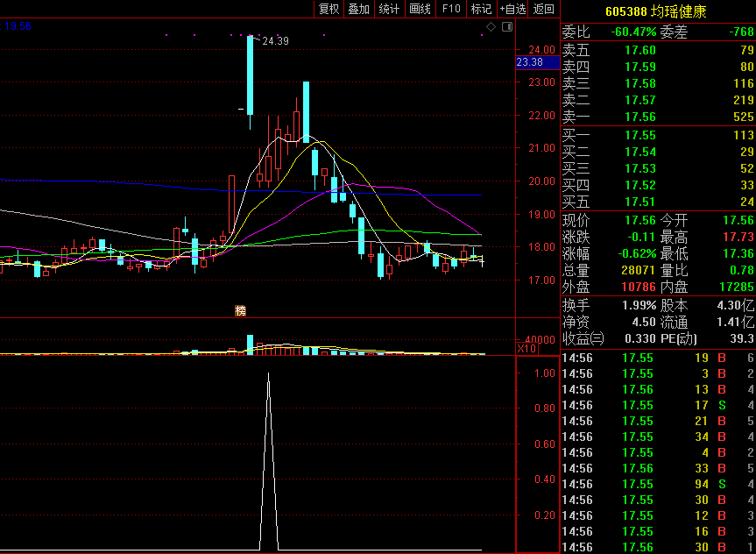Click the 总量 value 28071
Screen dimensions: 756x554
[x=637, y=271]
